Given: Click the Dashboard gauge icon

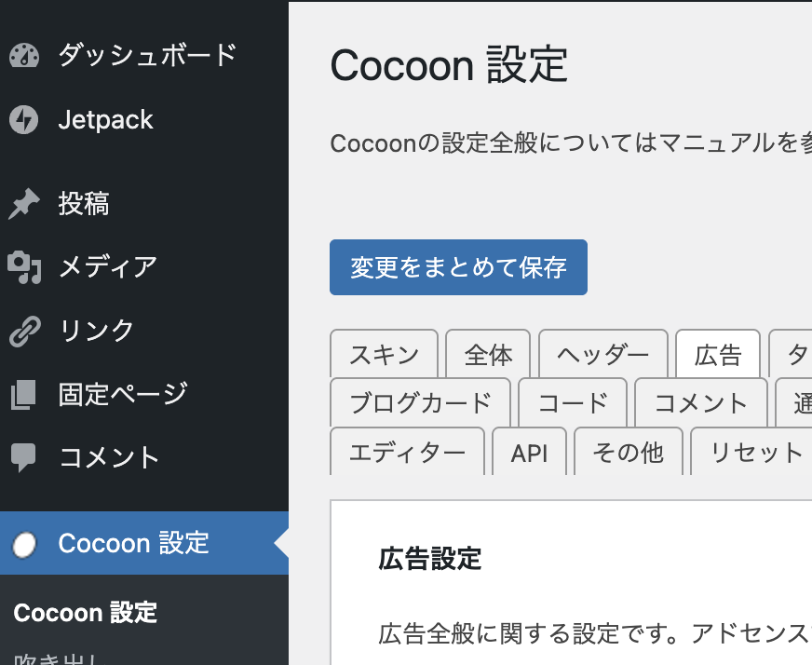Looking at the screenshot, I should 25,56.
